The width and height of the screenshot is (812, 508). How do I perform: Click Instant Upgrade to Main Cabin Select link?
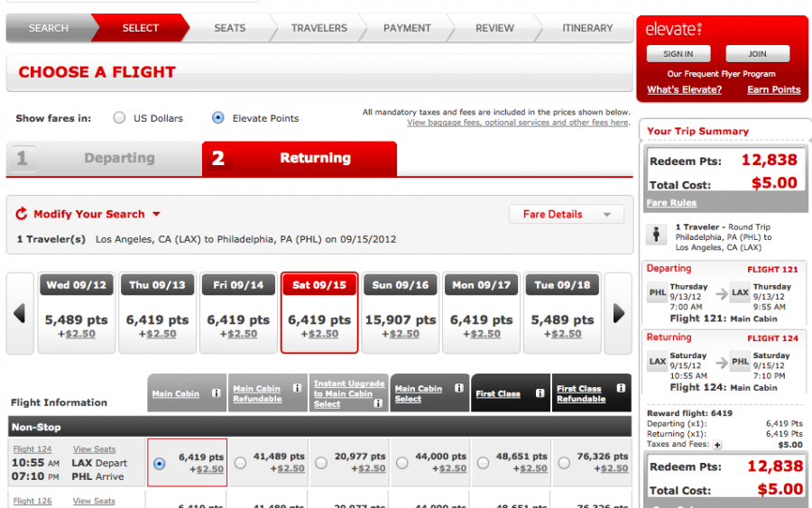(349, 393)
